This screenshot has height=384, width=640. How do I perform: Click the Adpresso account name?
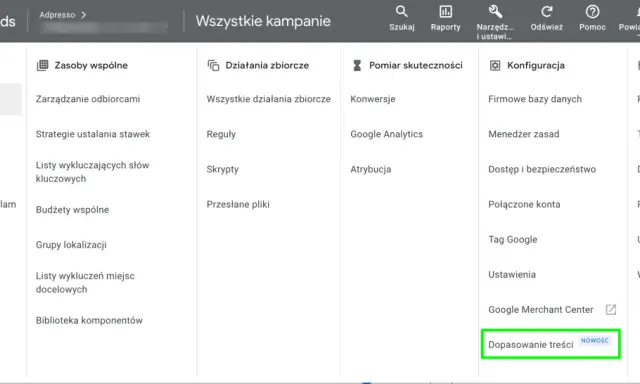point(57,15)
